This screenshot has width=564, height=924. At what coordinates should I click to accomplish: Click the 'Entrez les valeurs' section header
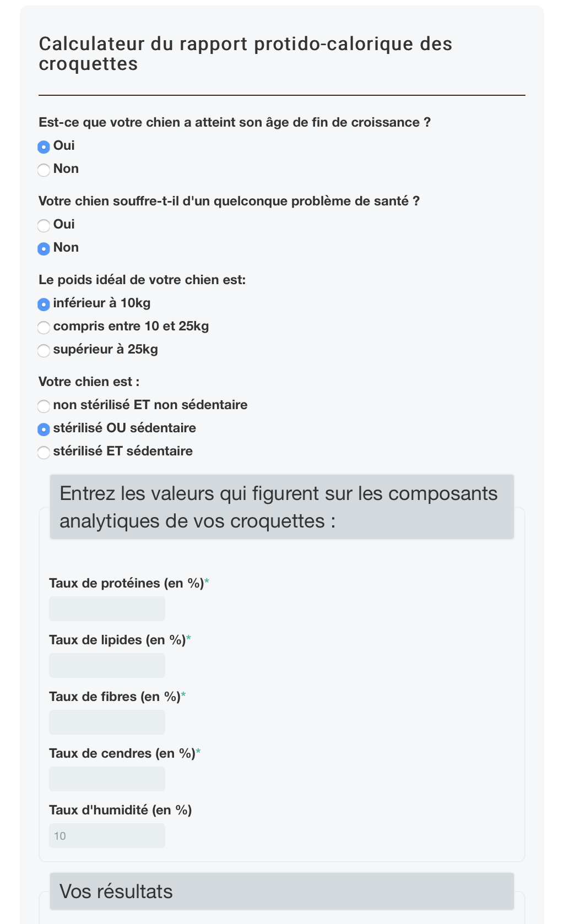click(281, 507)
